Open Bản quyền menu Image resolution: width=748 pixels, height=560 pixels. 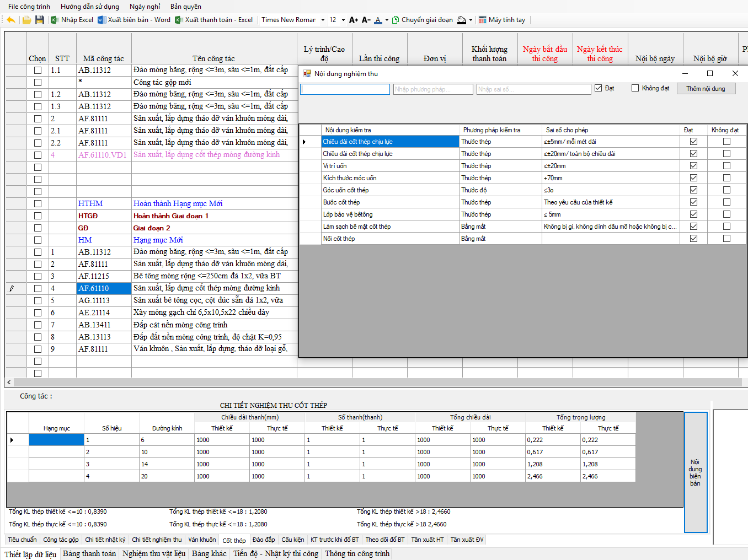186,7
